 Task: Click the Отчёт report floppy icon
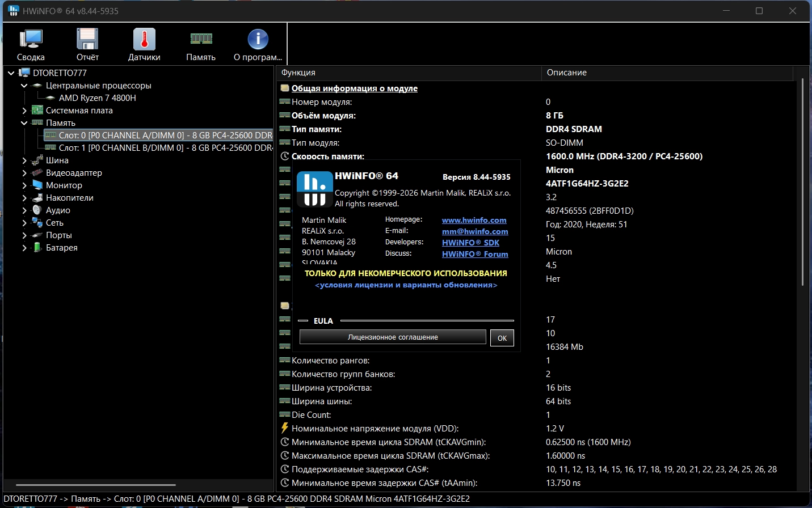coord(87,44)
